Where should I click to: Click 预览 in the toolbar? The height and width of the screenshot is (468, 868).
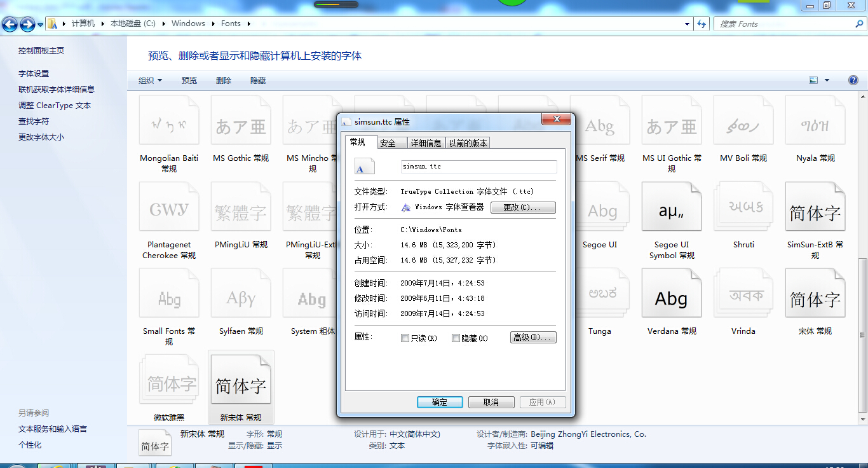click(x=189, y=80)
